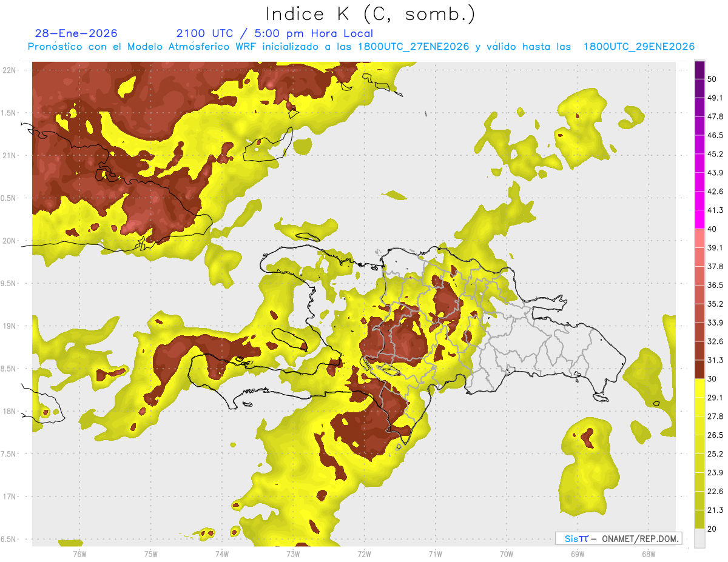Click the "17N" latitude label
The image size is (728, 562).
pyautogui.click(x=10, y=497)
